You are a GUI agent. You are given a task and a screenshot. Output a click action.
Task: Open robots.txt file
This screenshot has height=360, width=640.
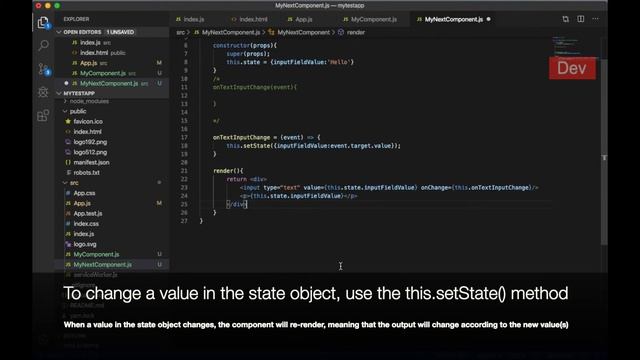87,173
